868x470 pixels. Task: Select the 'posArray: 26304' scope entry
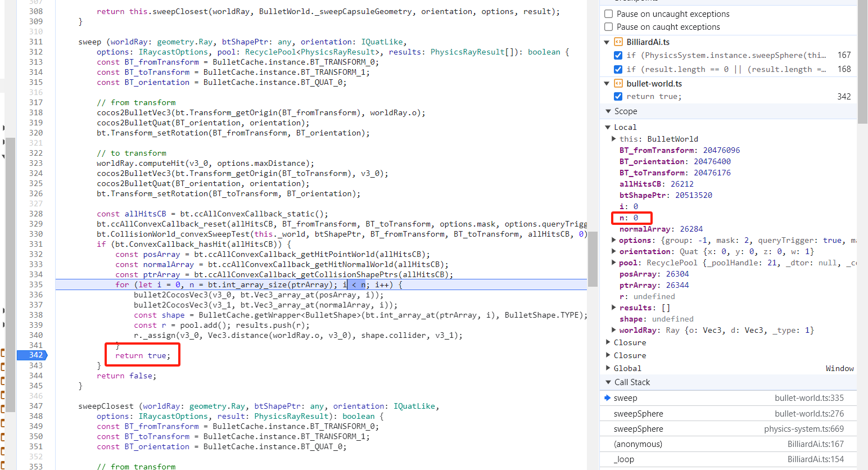654,274
